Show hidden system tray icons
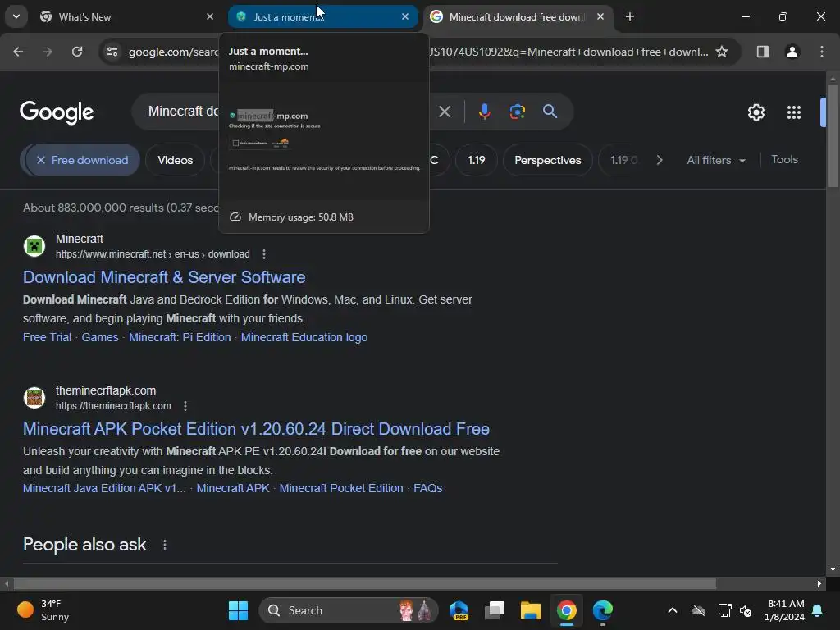Image resolution: width=840 pixels, height=630 pixels. [x=673, y=610]
